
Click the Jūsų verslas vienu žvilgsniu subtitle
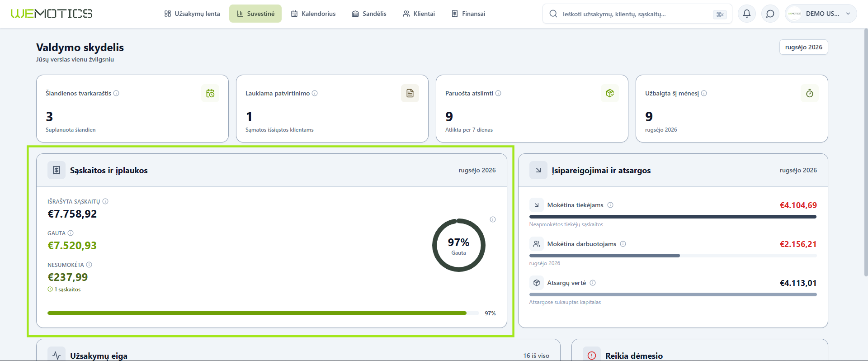(75, 59)
